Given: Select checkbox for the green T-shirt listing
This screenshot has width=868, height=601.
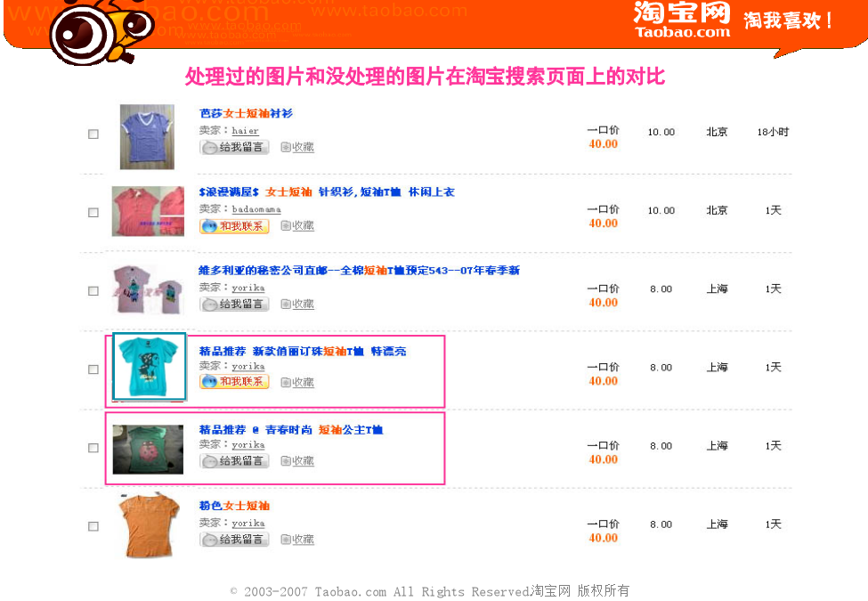Looking at the screenshot, I should 93,448.
